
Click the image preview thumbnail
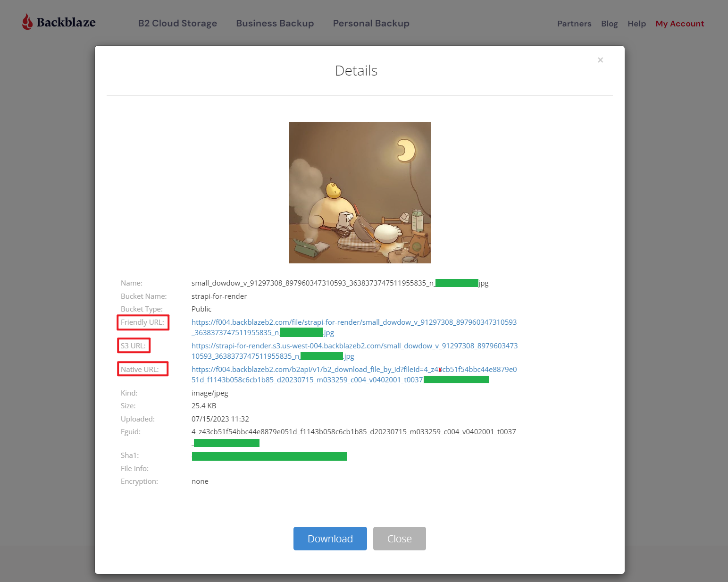(x=360, y=193)
